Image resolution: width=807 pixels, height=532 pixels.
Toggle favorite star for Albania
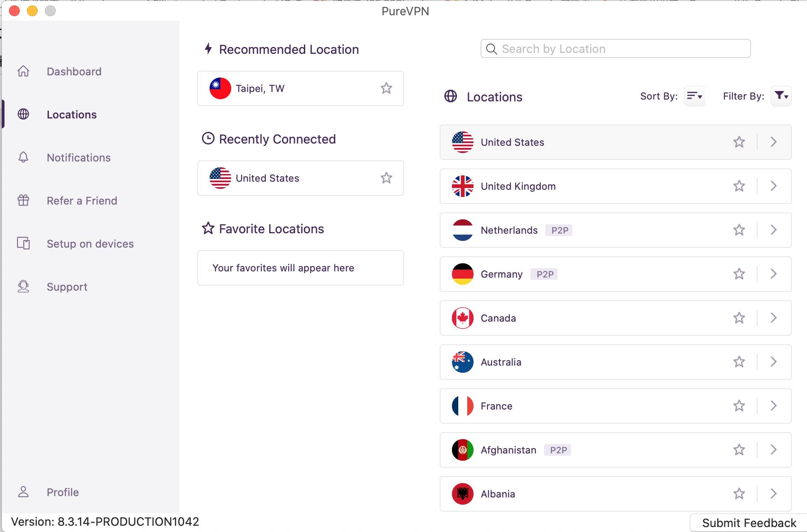pyautogui.click(x=739, y=493)
